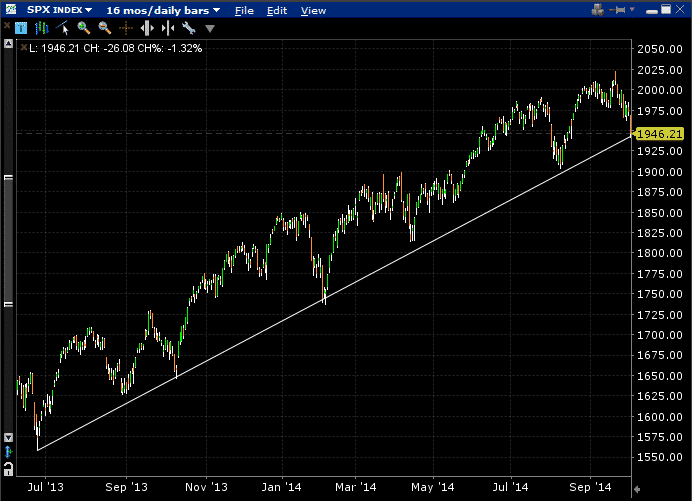Image resolution: width=692 pixels, height=501 pixels.
Task: Click the 1800.00 price axis label
Action: pos(660,253)
